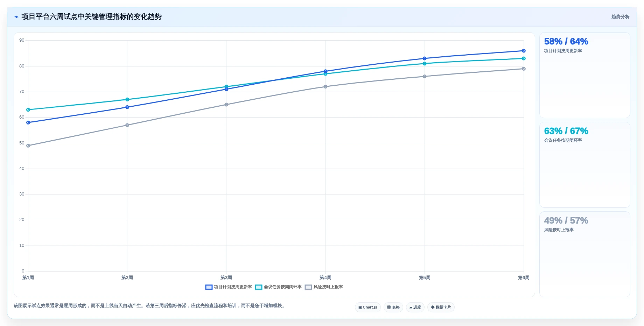The height and width of the screenshot is (326, 644).
Task: Click the dashboard title 项目平台六周试点中关键管理指标的变化趋势
Action: 91,17
